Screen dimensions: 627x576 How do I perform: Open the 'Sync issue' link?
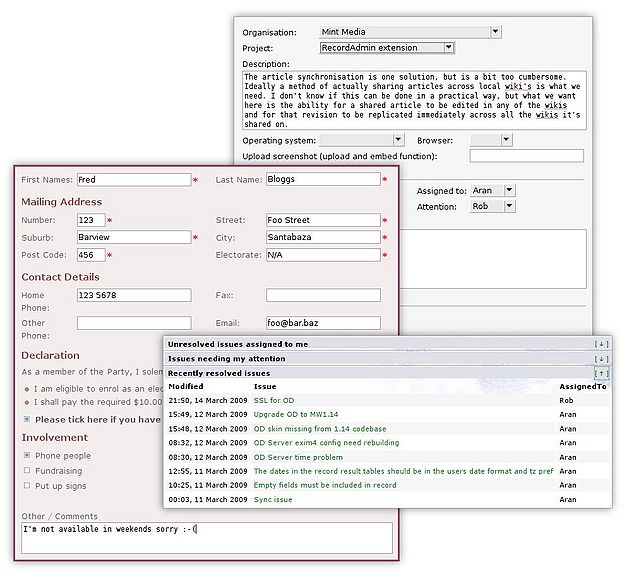point(273,500)
